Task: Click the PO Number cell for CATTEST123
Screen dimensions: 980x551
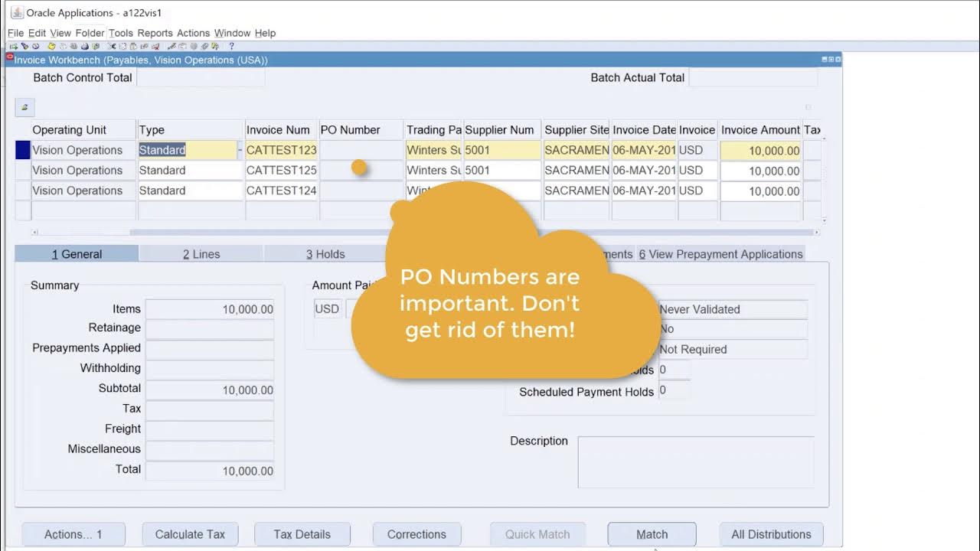Action: (361, 150)
